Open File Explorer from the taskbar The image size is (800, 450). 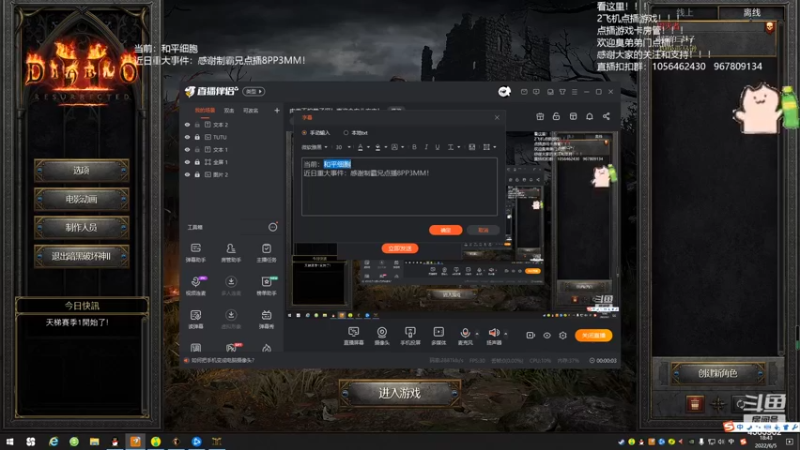pyautogui.click(x=94, y=441)
